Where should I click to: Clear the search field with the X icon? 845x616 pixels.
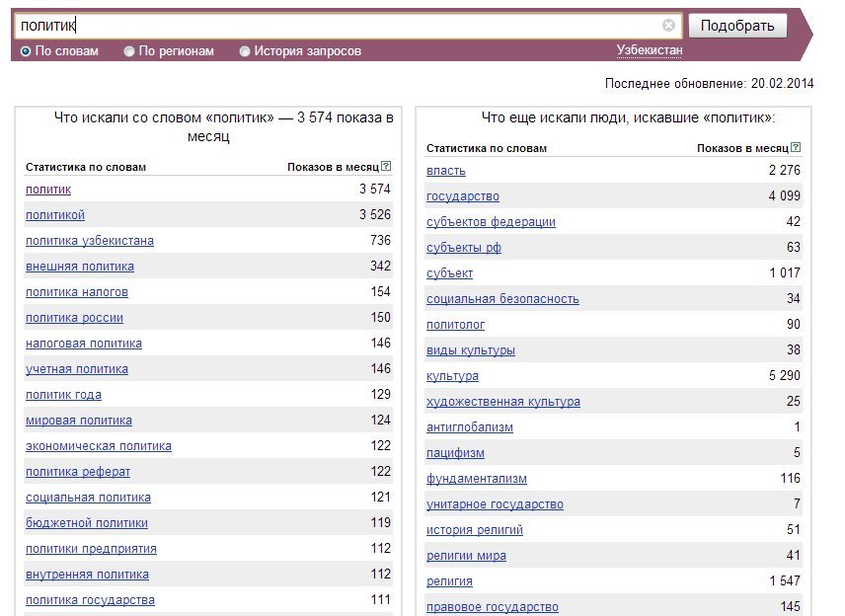click(668, 26)
